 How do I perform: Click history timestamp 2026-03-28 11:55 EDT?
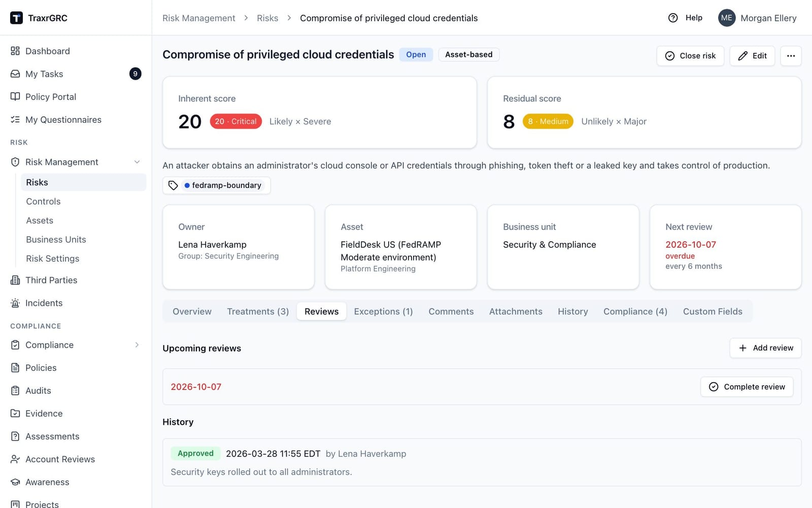pyautogui.click(x=273, y=454)
